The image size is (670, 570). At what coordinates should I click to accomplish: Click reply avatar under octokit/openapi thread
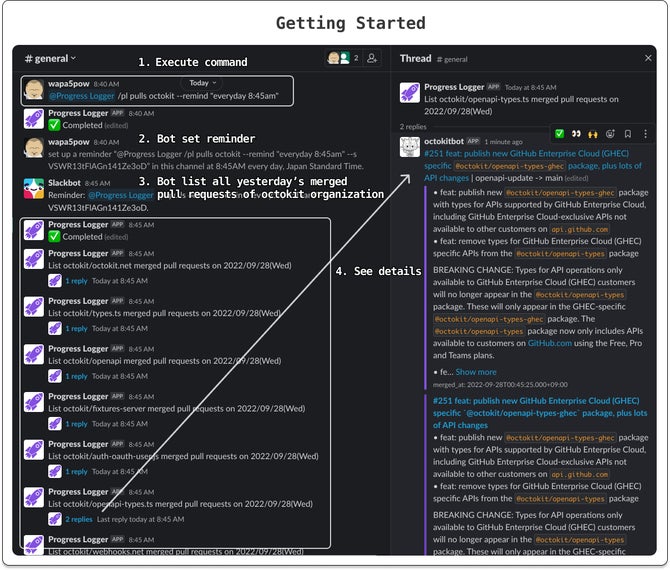(55, 376)
